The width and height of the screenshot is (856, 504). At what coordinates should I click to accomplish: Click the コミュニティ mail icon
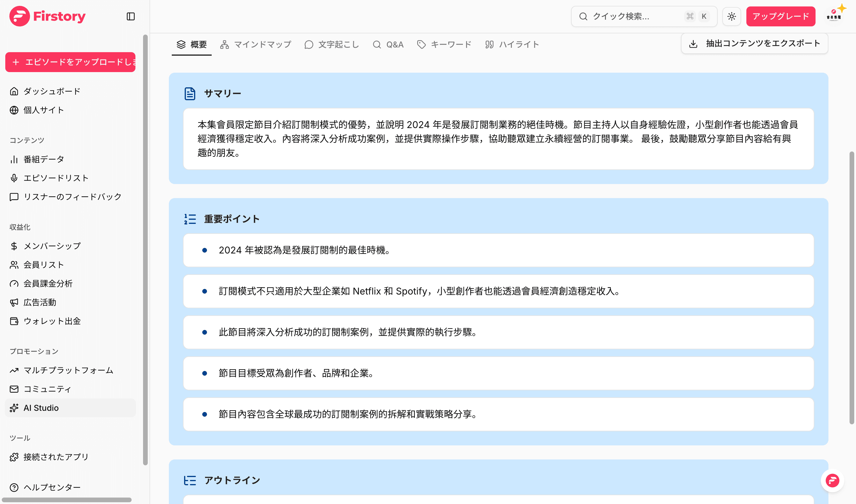coord(14,389)
